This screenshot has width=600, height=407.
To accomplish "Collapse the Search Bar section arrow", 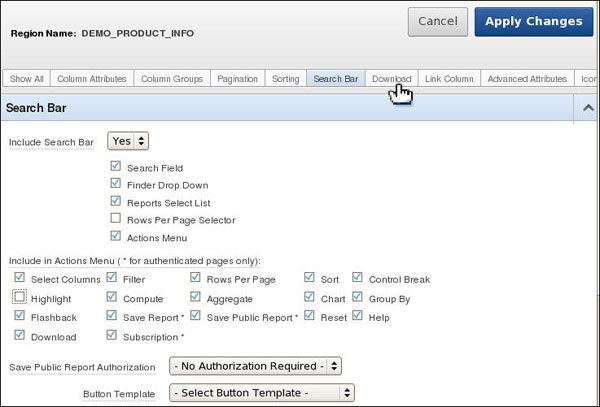I will pos(588,106).
